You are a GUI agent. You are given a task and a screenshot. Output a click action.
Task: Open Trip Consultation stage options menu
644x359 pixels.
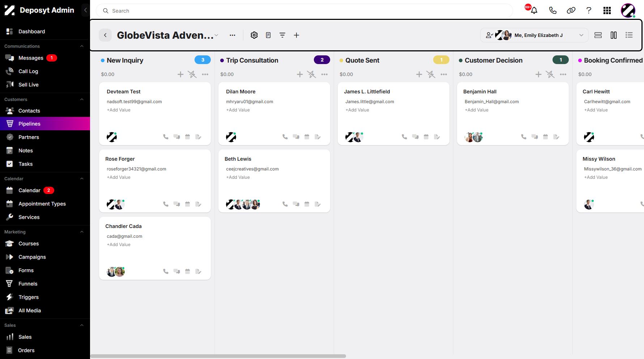pyautogui.click(x=324, y=74)
